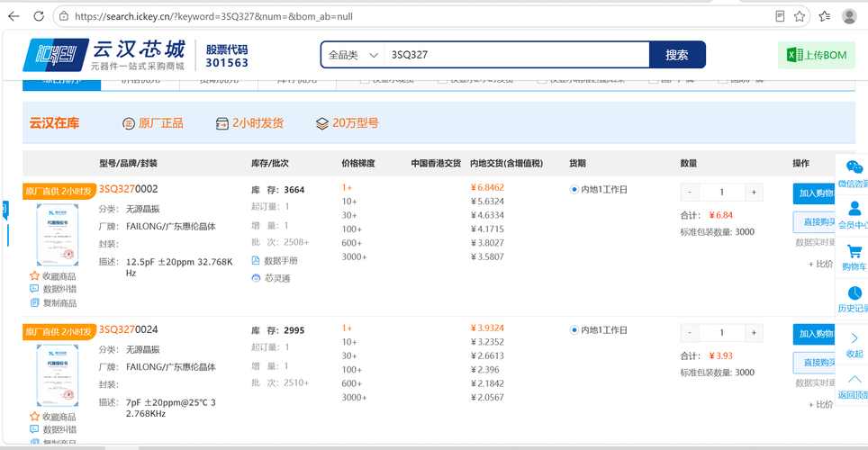This screenshot has width=868, height=450.
Task: Open 微信咨询 WeChat consult in sidebar
Action: pos(853,175)
